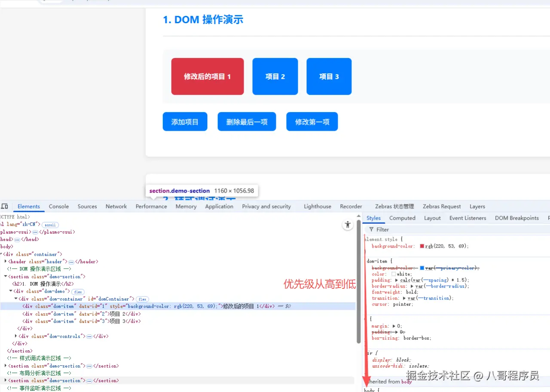Expand the ellipsis inside the plasmo-csui tag
The width and height of the screenshot is (550, 392).
click(x=35, y=232)
